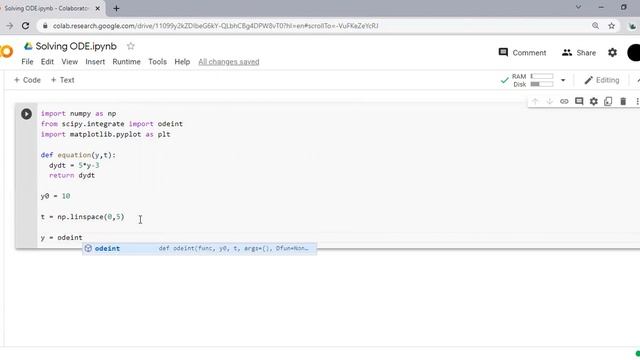The width and height of the screenshot is (640, 360).
Task: Move cell up arrow in cell toolbar
Action: (x=535, y=101)
